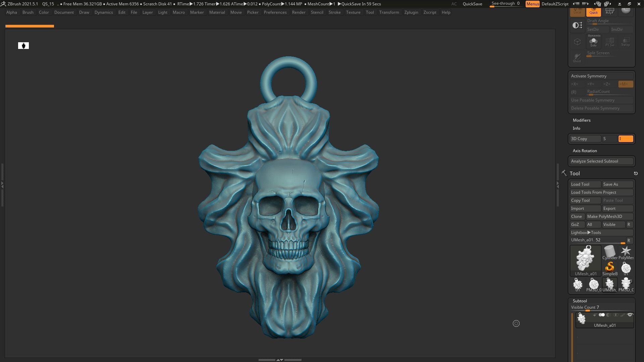Click Make PolyMesh3D
Image resolution: width=644 pixels, height=362 pixels.
tap(609, 217)
